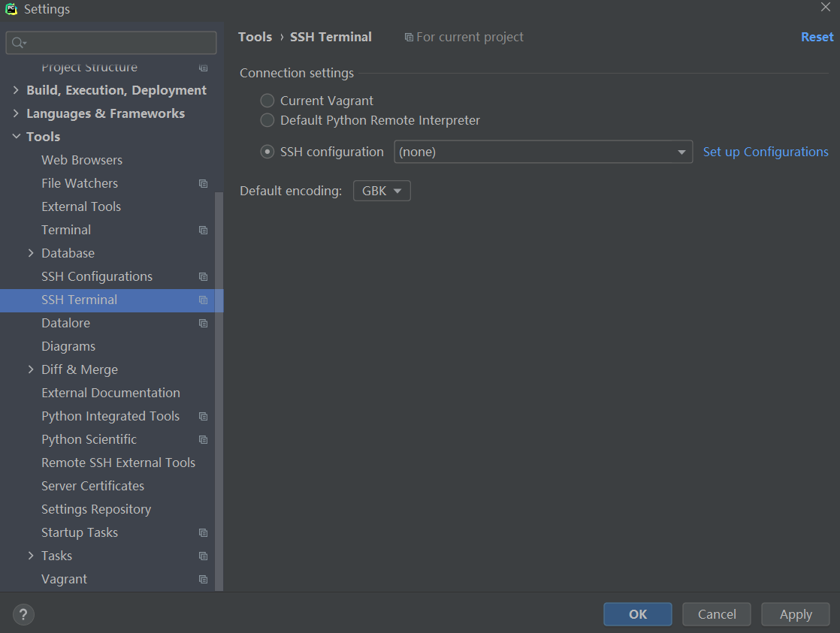Open Python Integrated Tools settings
The height and width of the screenshot is (633, 840).
pyautogui.click(x=110, y=416)
